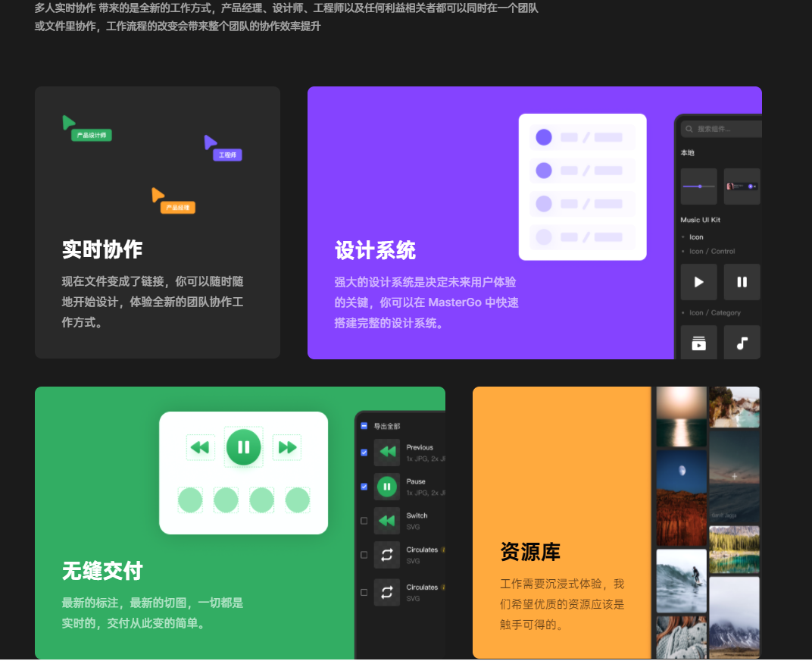Click the slider component thumbnail under 本地
The width and height of the screenshot is (812, 661).
pyautogui.click(x=699, y=186)
